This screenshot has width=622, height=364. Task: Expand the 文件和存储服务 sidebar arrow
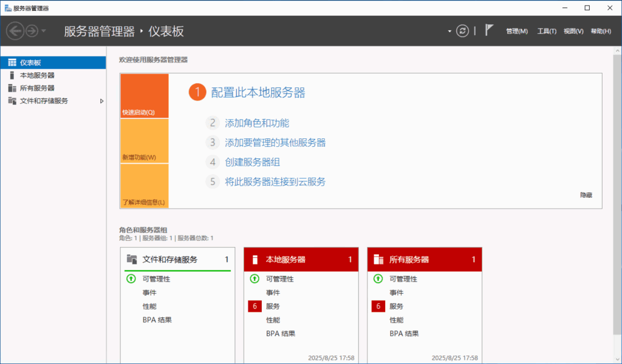(101, 101)
